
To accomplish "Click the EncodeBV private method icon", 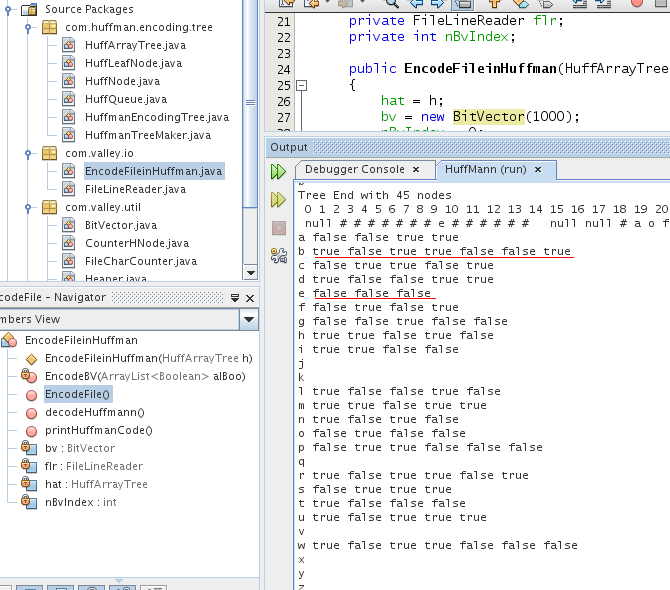I will [29, 376].
